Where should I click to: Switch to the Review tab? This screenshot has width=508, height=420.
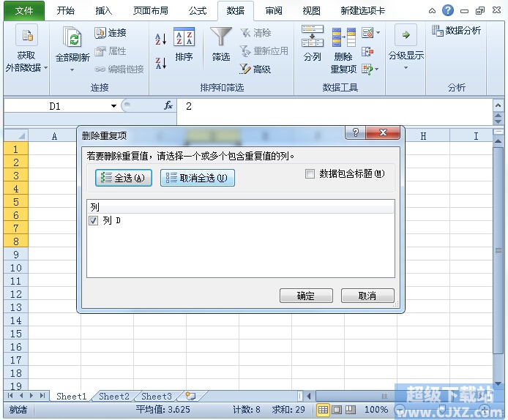[x=274, y=11]
